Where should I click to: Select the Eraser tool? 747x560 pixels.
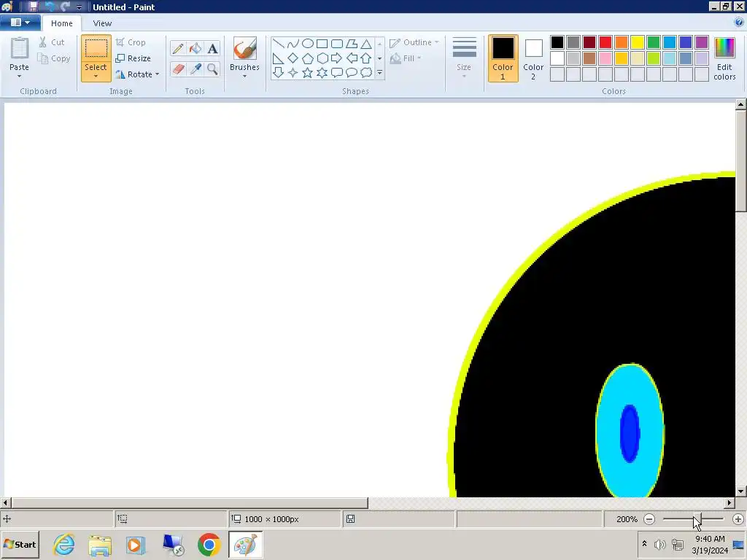pos(178,69)
